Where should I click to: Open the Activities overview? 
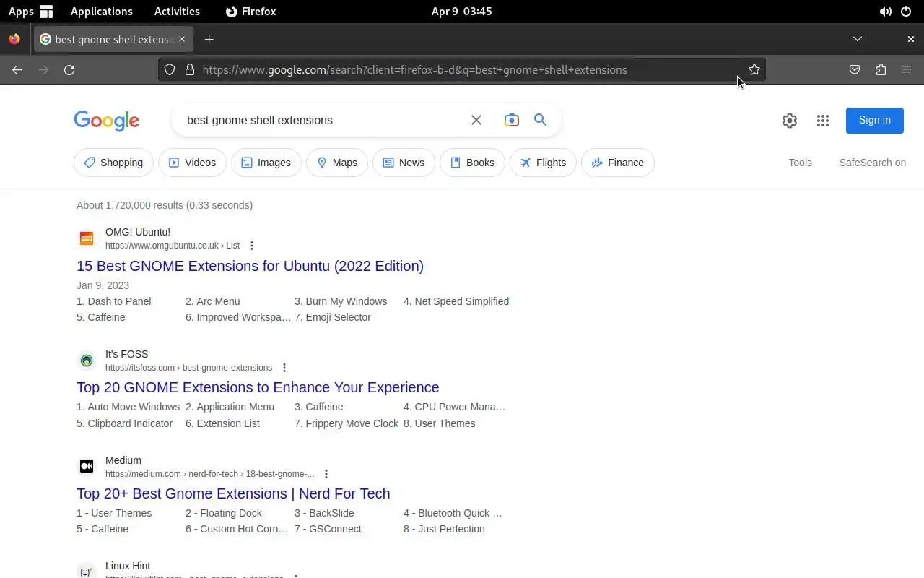(177, 12)
